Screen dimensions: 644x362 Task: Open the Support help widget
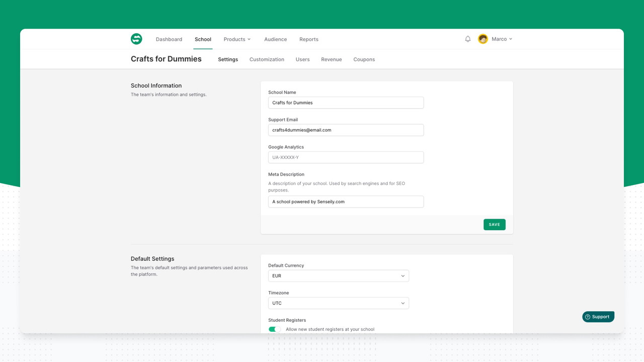[598, 317]
